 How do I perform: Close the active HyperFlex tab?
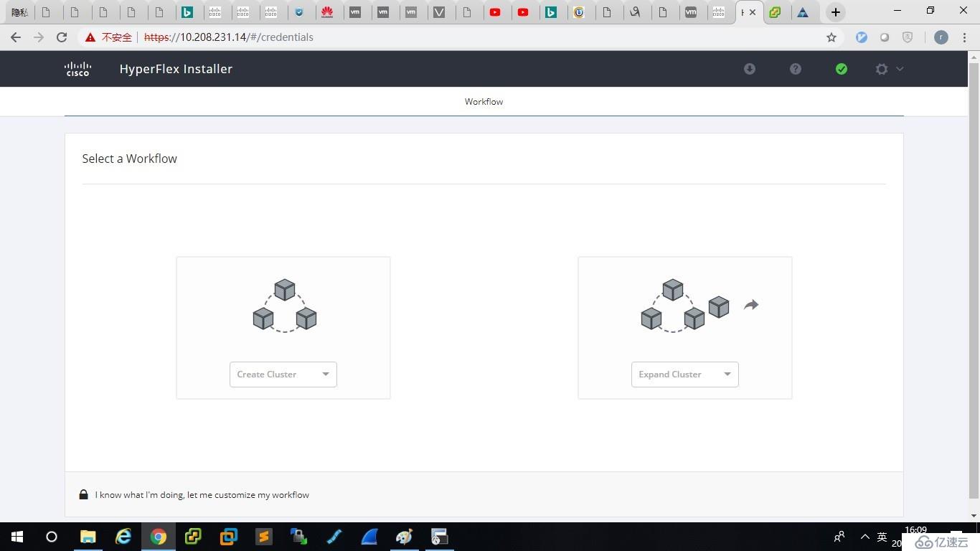point(753,12)
